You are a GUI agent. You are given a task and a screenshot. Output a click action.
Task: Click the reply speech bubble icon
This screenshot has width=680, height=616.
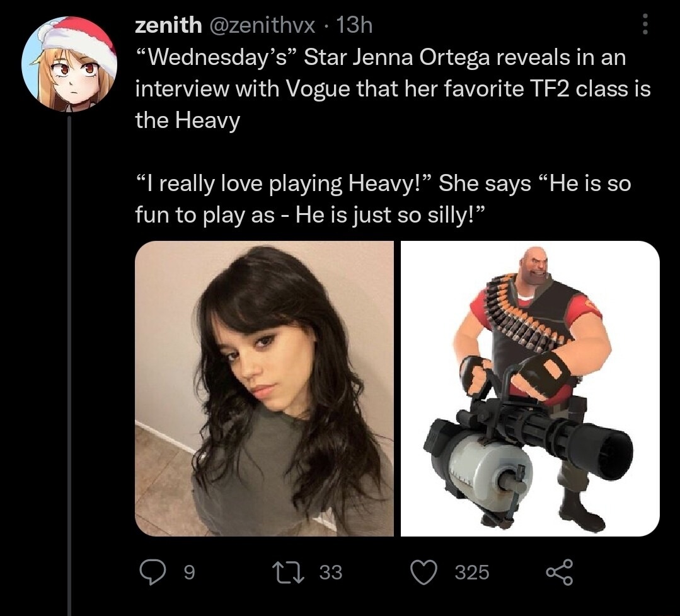(x=151, y=572)
